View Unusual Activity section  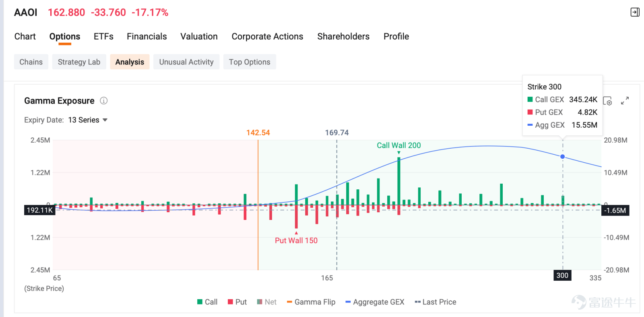point(186,62)
